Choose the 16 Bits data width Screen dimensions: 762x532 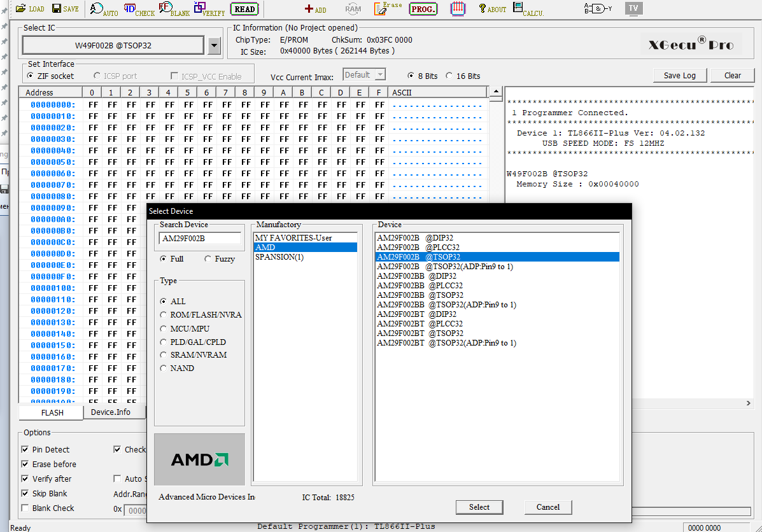[463, 76]
